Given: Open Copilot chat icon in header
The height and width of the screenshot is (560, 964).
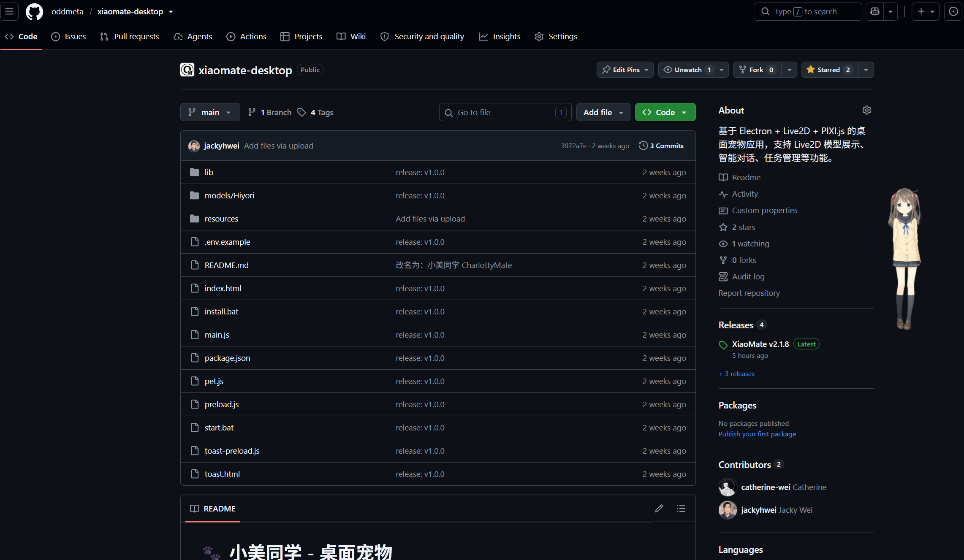Looking at the screenshot, I should click(x=875, y=11).
